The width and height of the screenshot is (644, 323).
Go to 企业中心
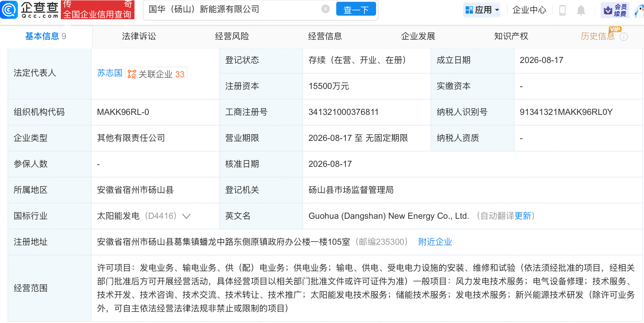click(x=529, y=10)
